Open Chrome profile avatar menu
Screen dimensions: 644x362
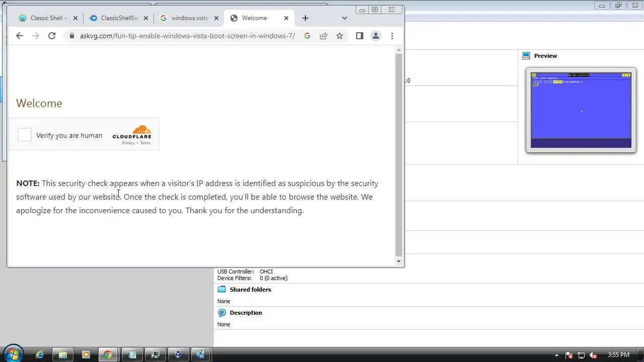point(376,36)
